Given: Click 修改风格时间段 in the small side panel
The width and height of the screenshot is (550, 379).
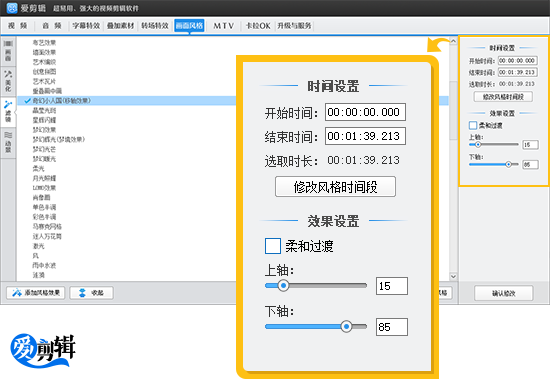Looking at the screenshot, I should (503, 97).
